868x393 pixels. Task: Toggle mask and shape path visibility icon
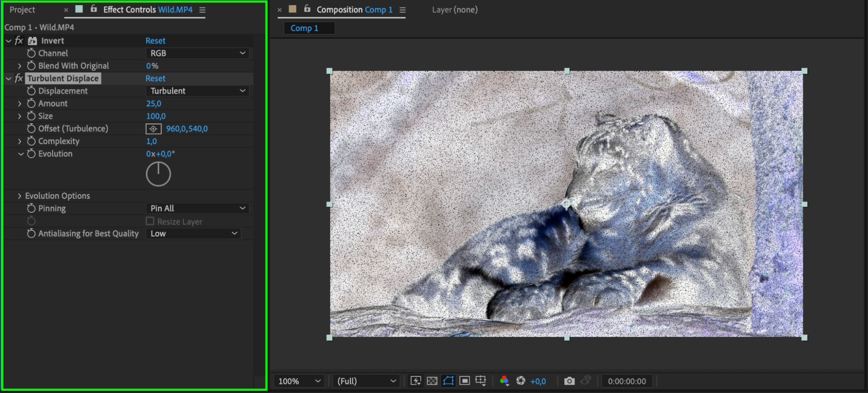pyautogui.click(x=448, y=381)
